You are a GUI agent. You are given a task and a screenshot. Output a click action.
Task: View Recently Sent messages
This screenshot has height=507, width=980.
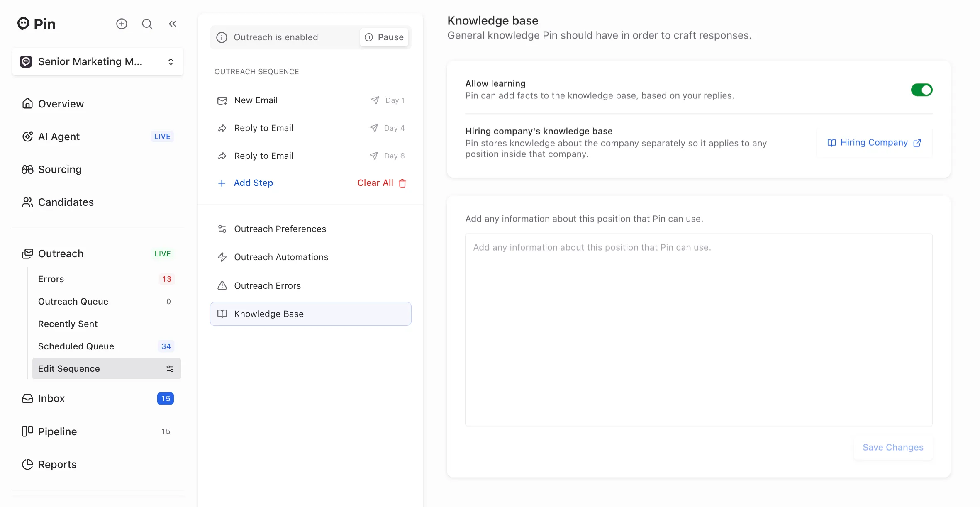106,324
